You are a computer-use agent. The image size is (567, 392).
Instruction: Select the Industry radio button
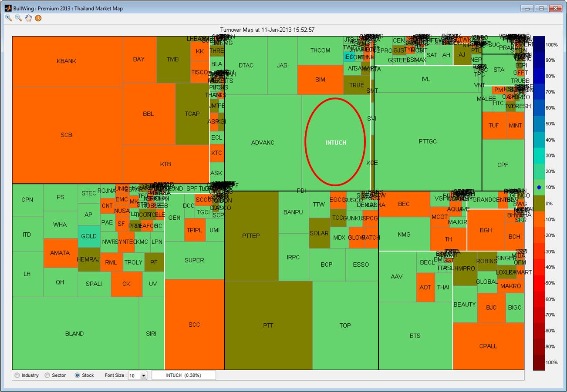17,375
